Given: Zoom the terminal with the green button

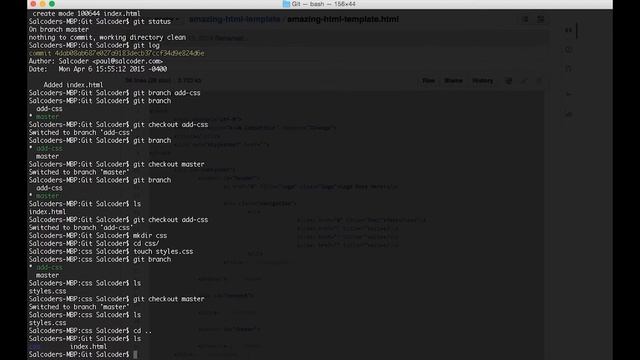Looking at the screenshot, I should click(52, 4).
